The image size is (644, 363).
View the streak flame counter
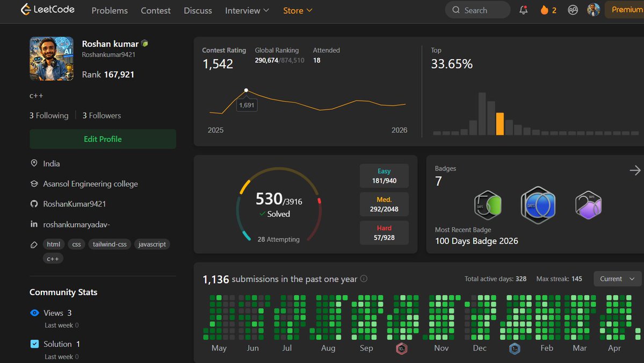(x=548, y=10)
